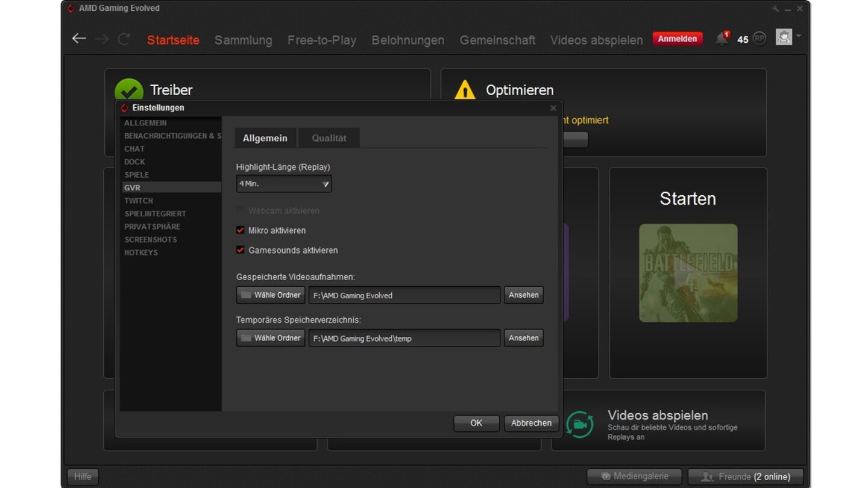
Task: Uncheck Gamesounds aktivieren
Action: pyautogui.click(x=241, y=250)
